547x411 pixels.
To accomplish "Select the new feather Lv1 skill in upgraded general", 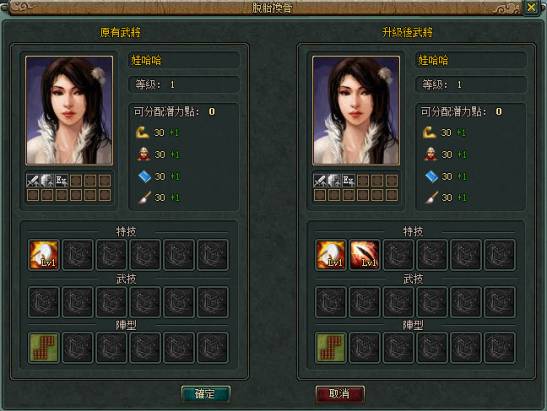I will coord(365,255).
